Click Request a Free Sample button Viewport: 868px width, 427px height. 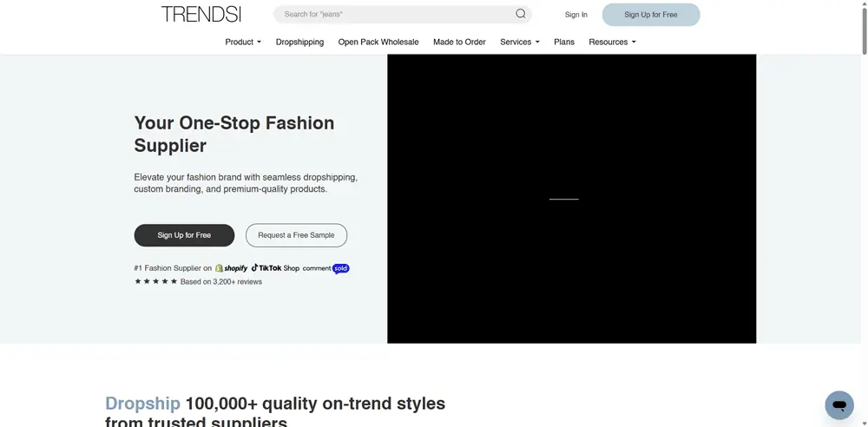tap(296, 235)
